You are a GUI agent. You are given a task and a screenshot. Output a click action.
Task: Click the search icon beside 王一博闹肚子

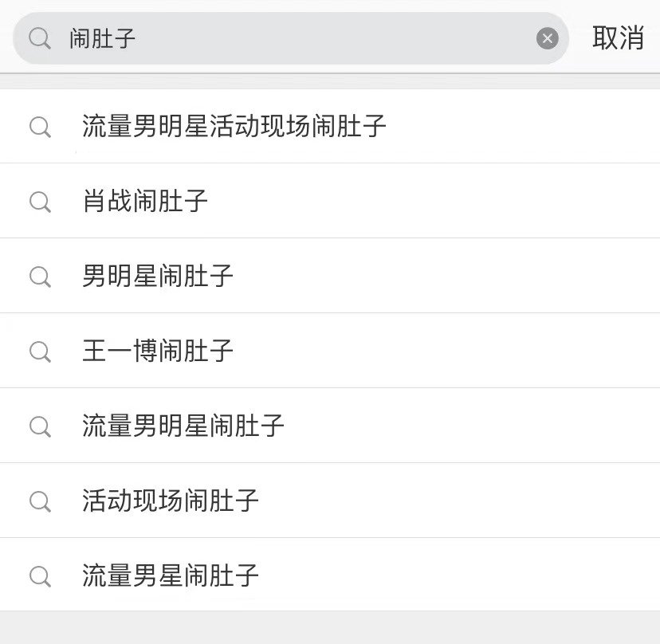[x=41, y=351]
